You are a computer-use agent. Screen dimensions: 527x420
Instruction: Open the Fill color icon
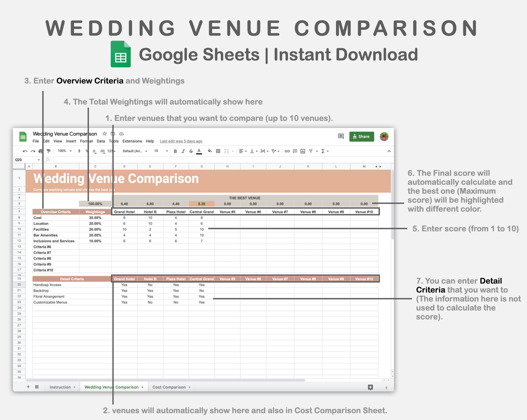pos(210,151)
